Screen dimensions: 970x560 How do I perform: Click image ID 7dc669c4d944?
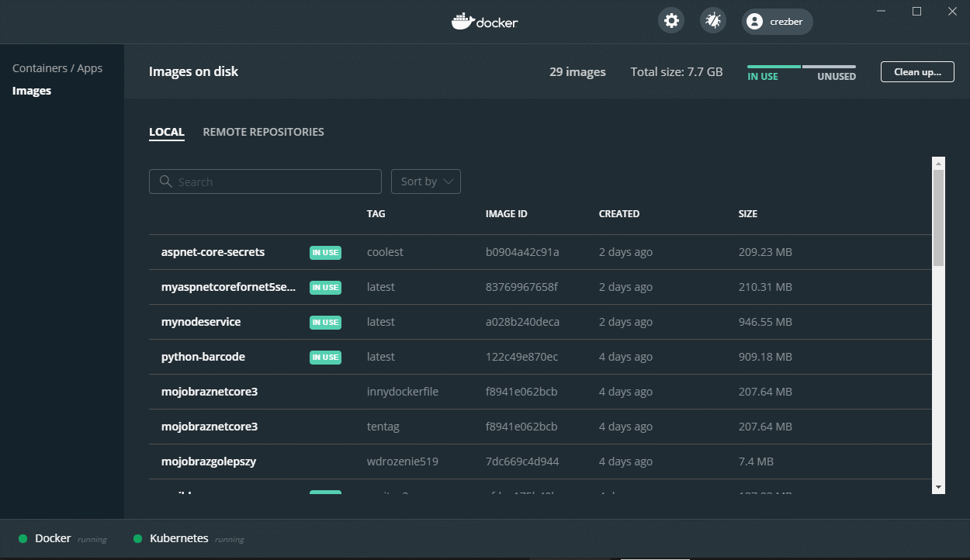coord(522,461)
